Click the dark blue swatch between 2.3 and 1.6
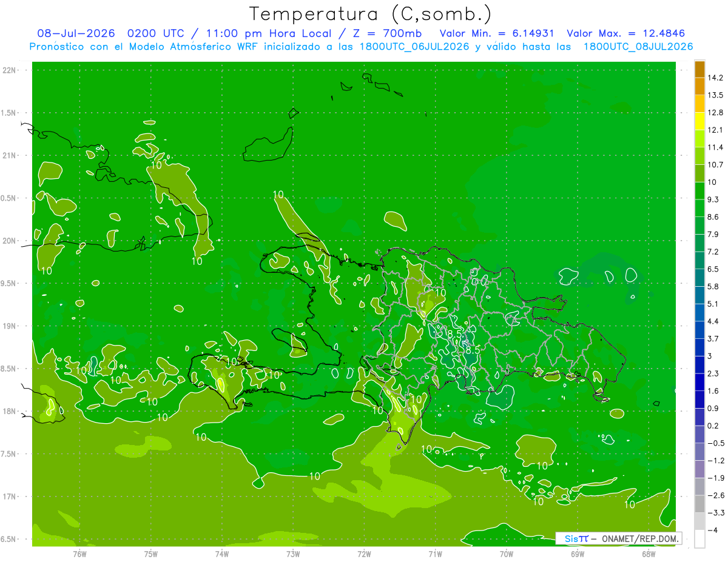Screen dimensions: 728x562 (x=699, y=382)
